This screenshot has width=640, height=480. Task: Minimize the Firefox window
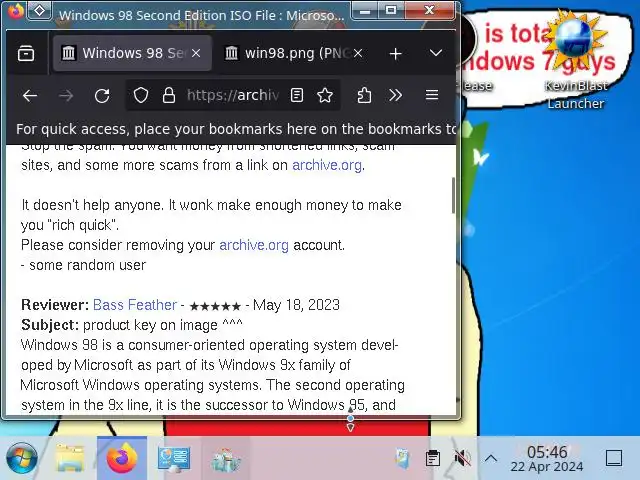pyautogui.click(x=364, y=10)
